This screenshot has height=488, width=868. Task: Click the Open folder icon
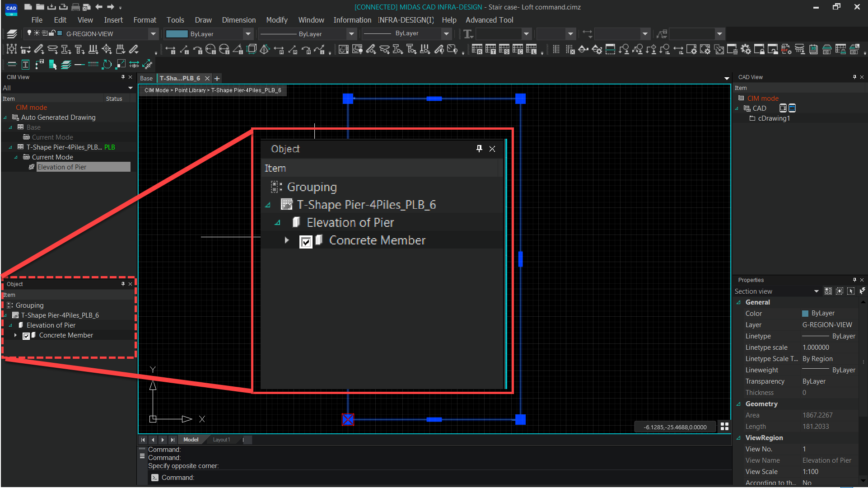[40, 7]
